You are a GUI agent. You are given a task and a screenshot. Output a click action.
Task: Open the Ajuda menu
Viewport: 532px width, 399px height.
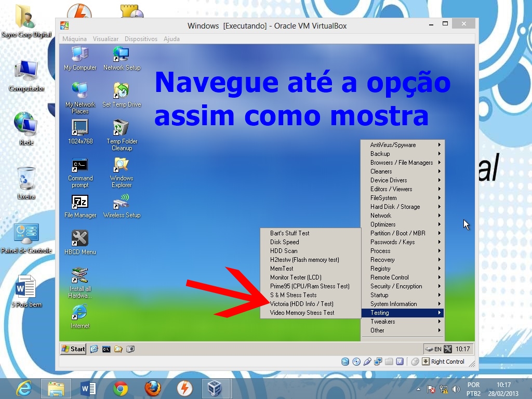[x=171, y=38]
